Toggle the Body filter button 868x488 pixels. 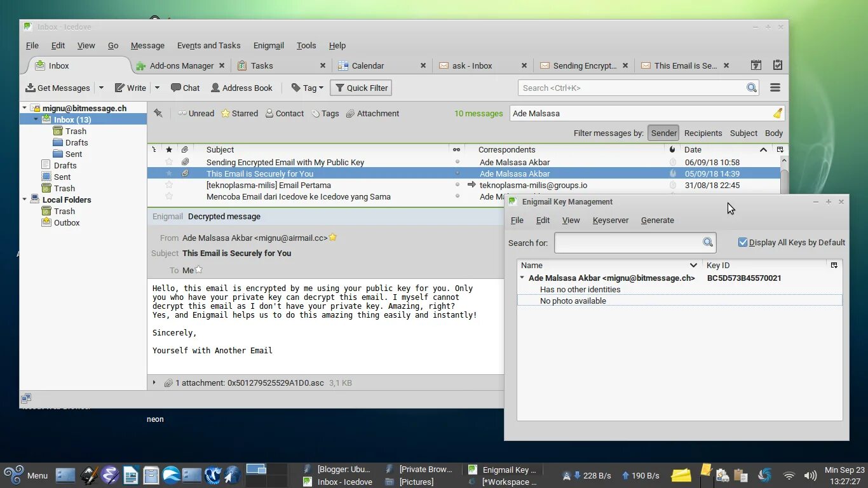click(x=773, y=133)
